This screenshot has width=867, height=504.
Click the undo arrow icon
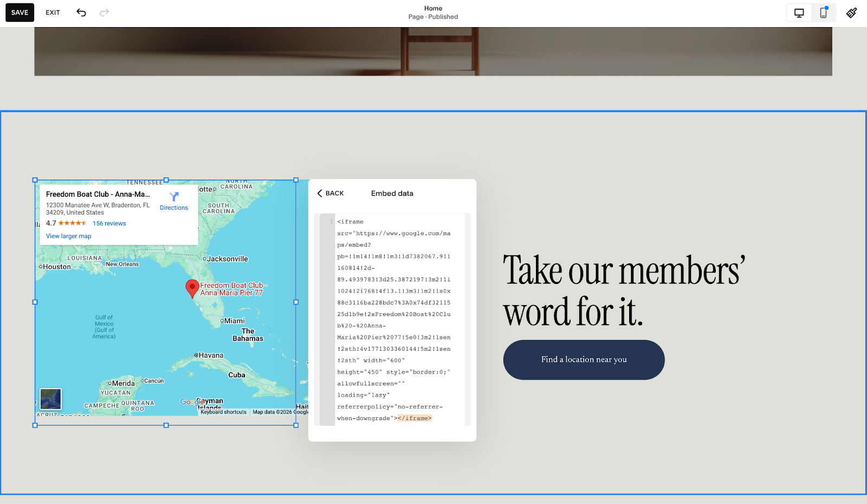click(81, 12)
